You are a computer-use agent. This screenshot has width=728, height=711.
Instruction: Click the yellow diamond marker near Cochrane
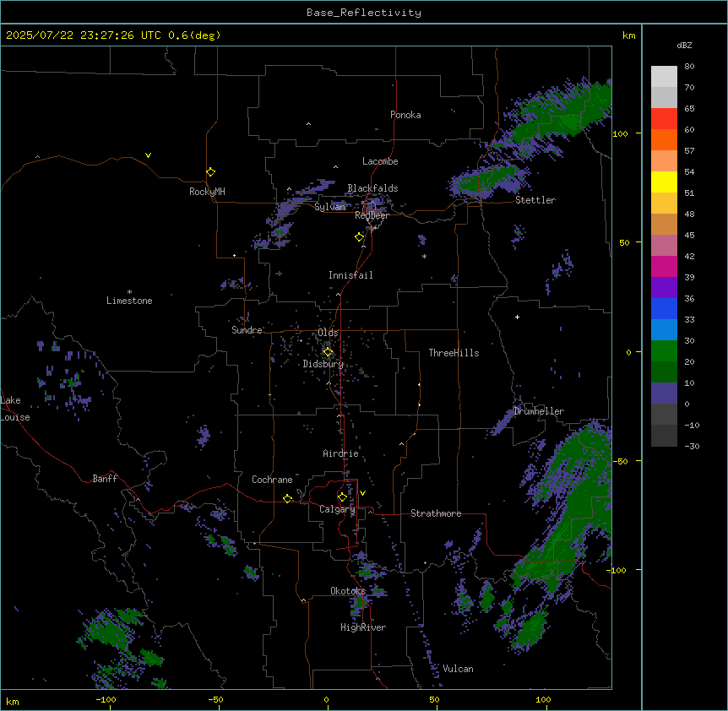tap(287, 498)
